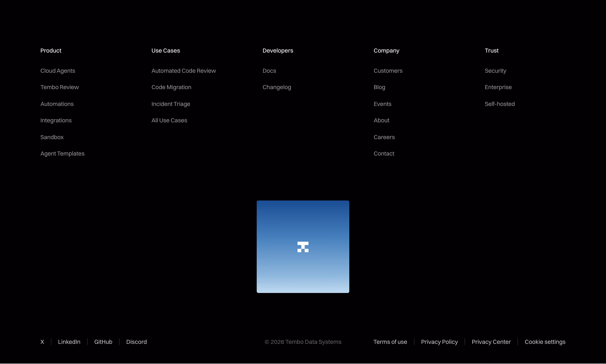
Task: Go to Enterprise page
Action: coord(498,87)
